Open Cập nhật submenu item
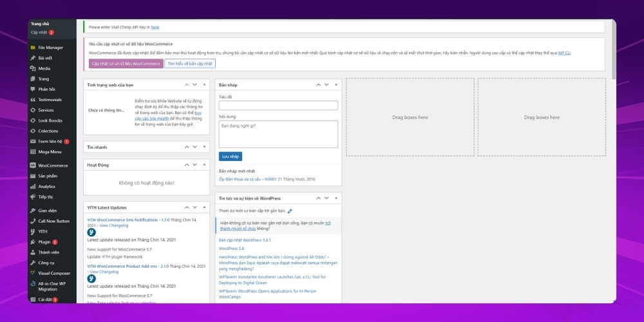 tap(39, 32)
